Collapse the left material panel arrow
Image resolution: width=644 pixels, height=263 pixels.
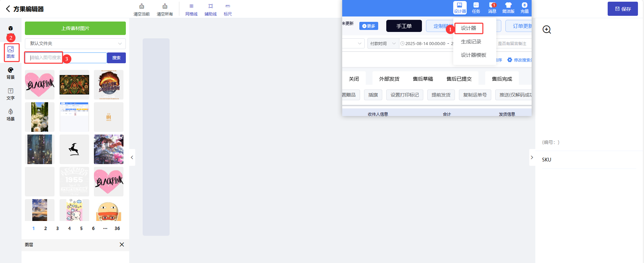[x=132, y=157]
